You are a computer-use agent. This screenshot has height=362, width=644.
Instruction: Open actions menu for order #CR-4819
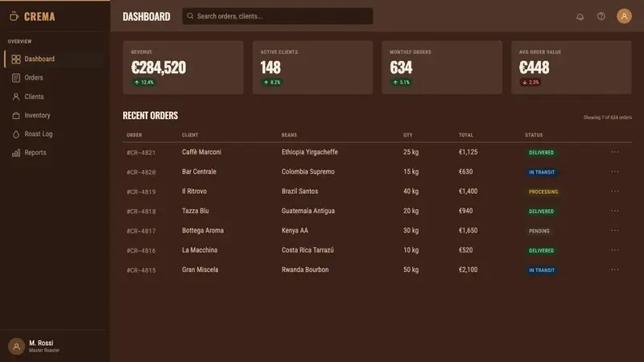click(614, 191)
